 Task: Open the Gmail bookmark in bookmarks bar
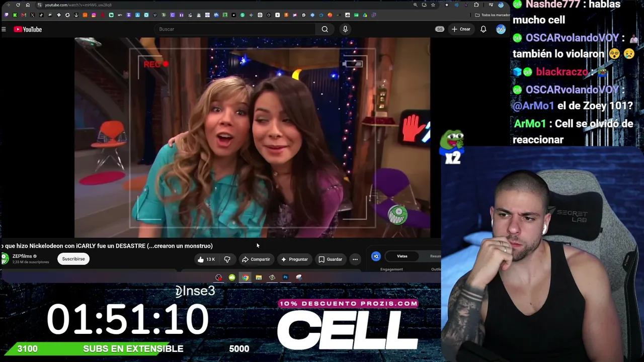tap(24, 15)
